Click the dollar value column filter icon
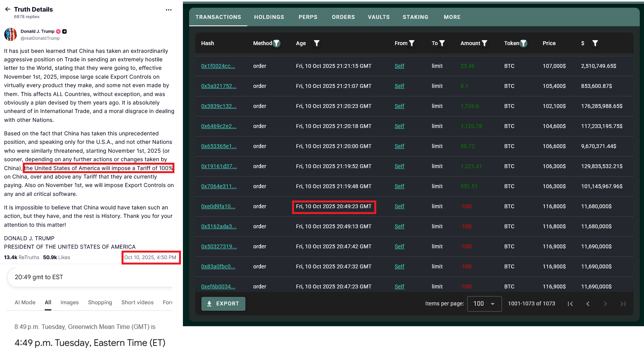644x364 pixels. 595,43
